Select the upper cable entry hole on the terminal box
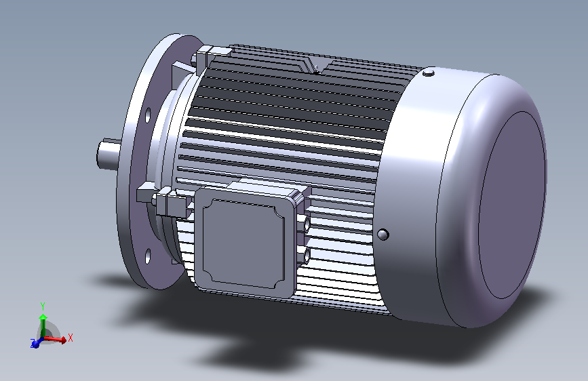This screenshot has height=381, width=588. coord(307,224)
